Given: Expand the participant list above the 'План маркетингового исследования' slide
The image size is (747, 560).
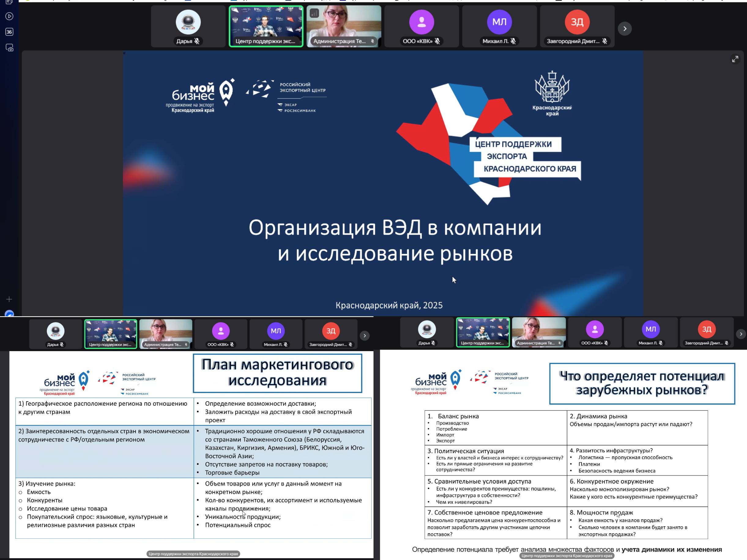Looking at the screenshot, I should (364, 336).
